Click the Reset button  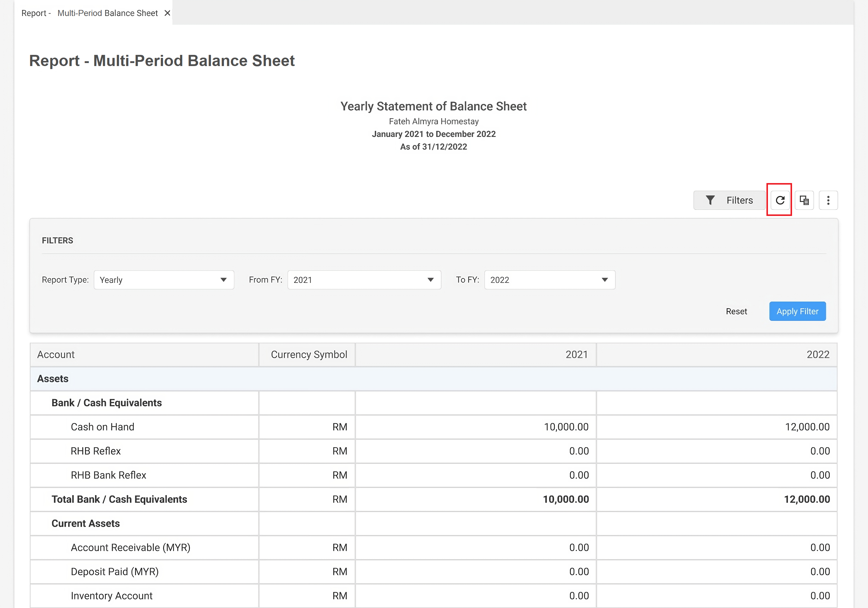click(736, 311)
